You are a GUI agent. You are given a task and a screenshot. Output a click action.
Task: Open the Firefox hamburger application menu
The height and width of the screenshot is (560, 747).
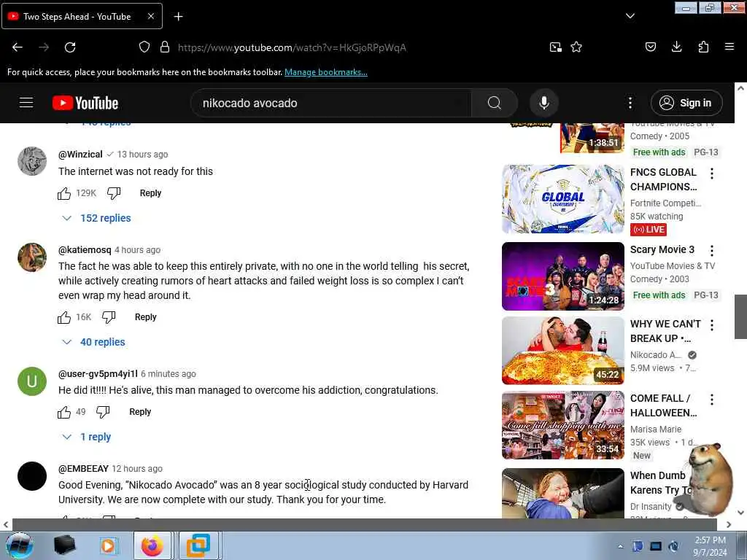point(729,47)
